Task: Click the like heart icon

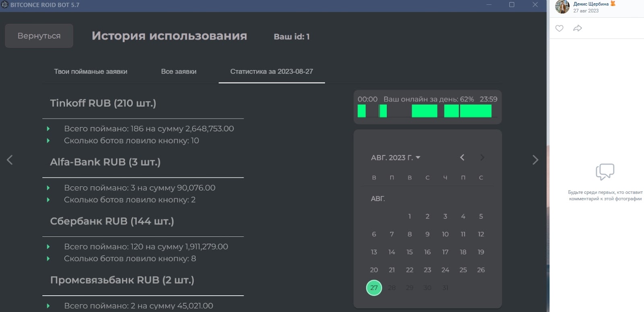Action: point(559,28)
